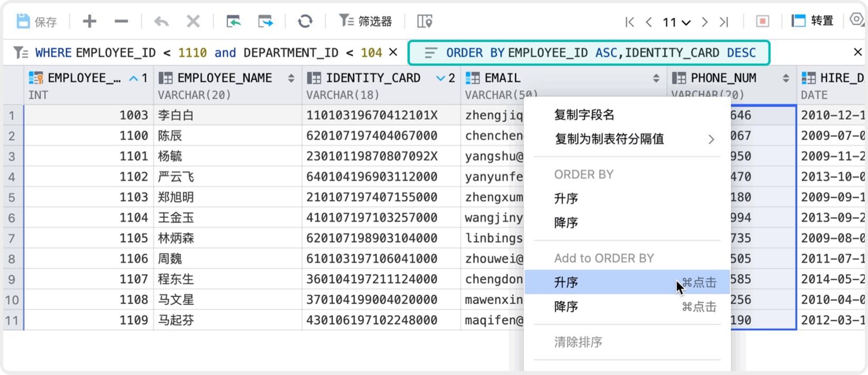The height and width of the screenshot is (375, 868).
Task: Click name cell 程东生
Action: (x=228, y=279)
